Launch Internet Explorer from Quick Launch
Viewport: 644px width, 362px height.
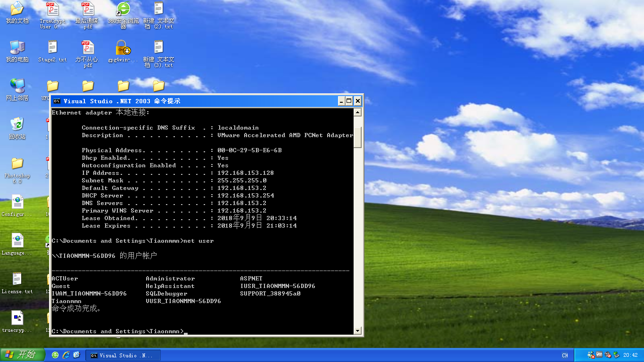tap(66, 355)
